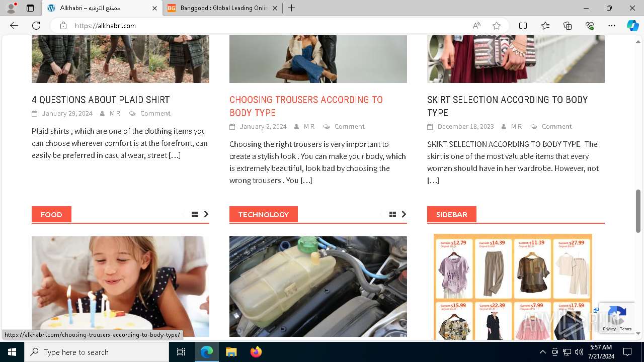Open File Explorer taskbar icon
Image resolution: width=644 pixels, height=362 pixels.
(231, 352)
